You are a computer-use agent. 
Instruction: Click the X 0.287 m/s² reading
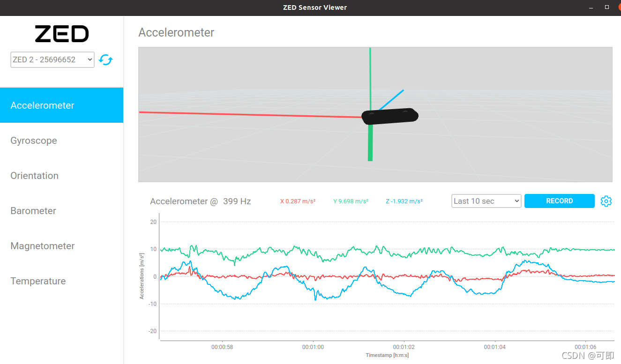[298, 201]
